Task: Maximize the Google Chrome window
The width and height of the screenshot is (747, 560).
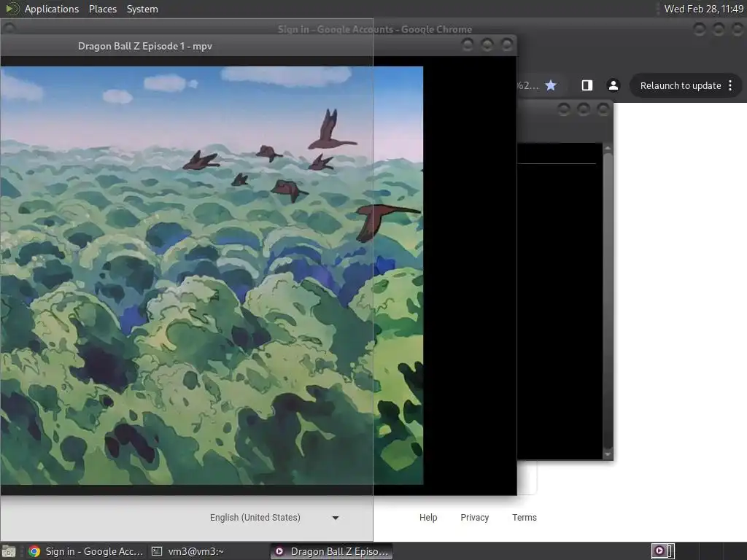Action: [x=719, y=29]
